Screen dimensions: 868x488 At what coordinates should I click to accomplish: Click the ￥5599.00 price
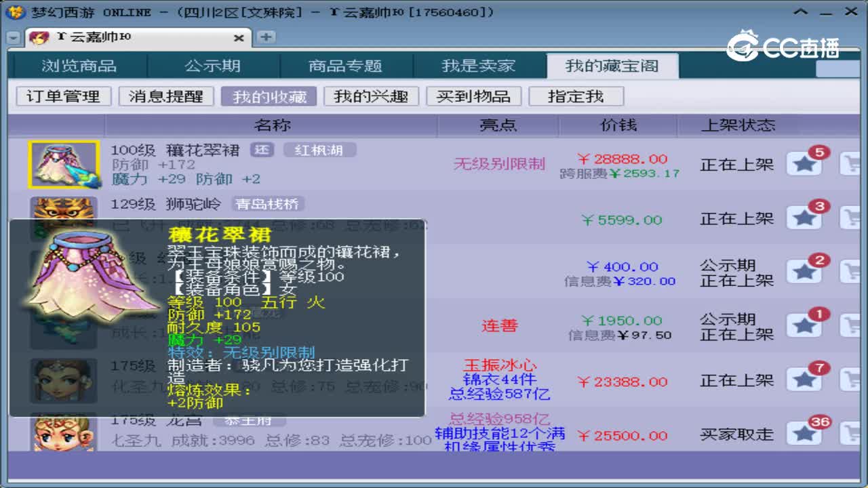tap(622, 220)
